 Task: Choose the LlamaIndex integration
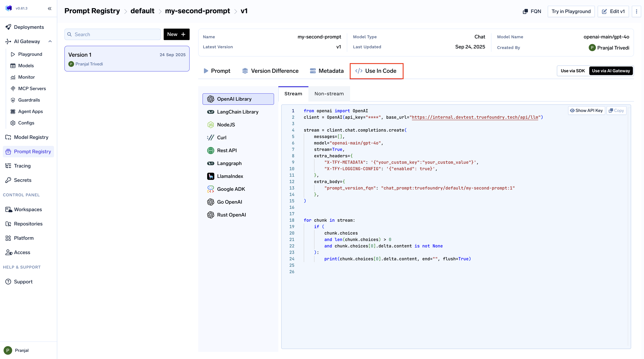coord(230,176)
